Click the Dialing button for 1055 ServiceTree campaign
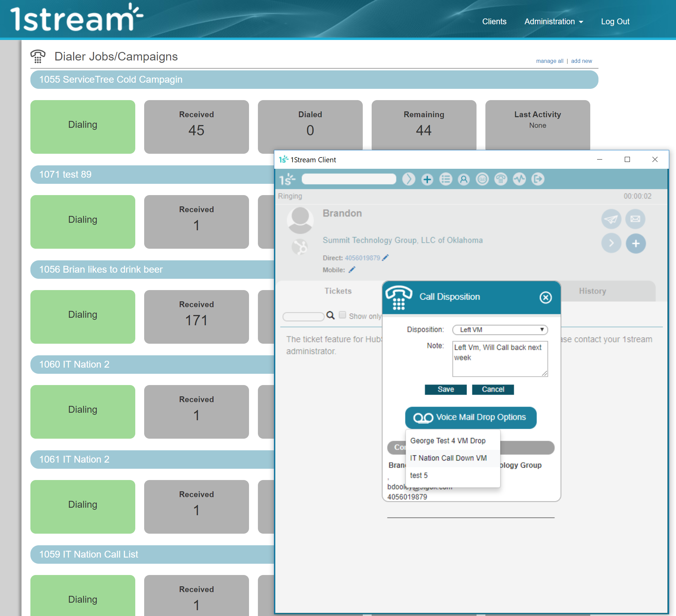676x616 pixels. coord(83,127)
